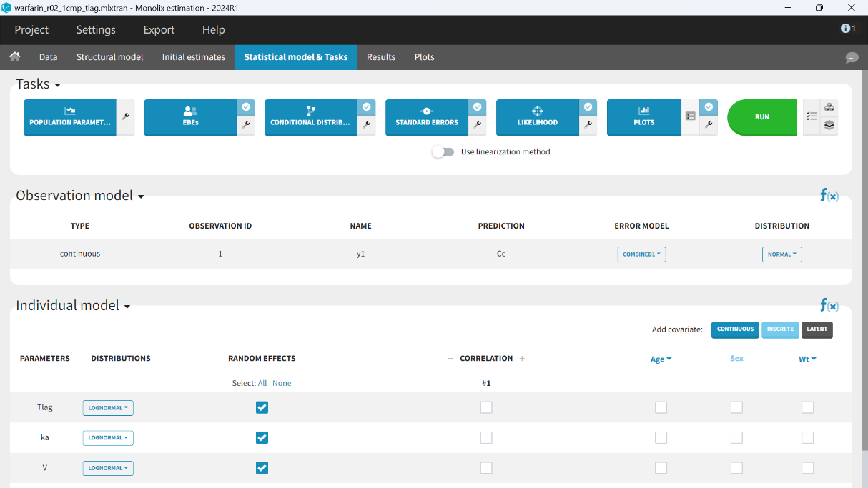Click the green RUN button
The image size is (868, 488).
[761, 117]
